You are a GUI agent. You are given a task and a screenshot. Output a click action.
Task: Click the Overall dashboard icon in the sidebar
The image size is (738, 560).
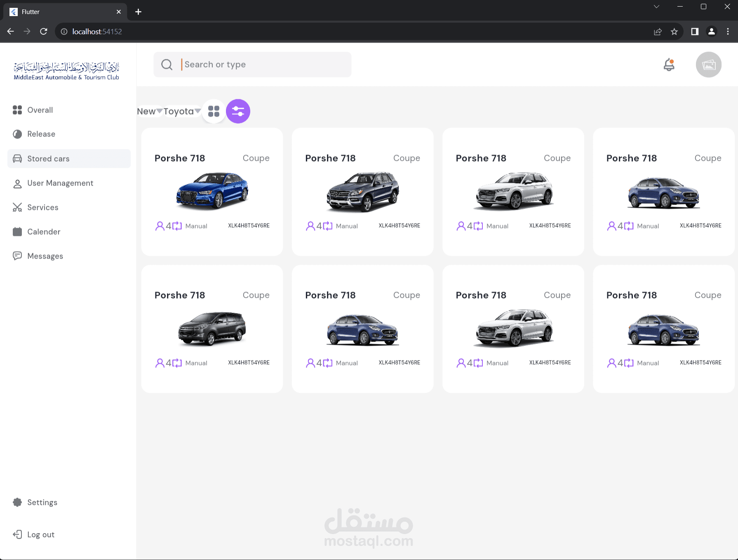[17, 110]
